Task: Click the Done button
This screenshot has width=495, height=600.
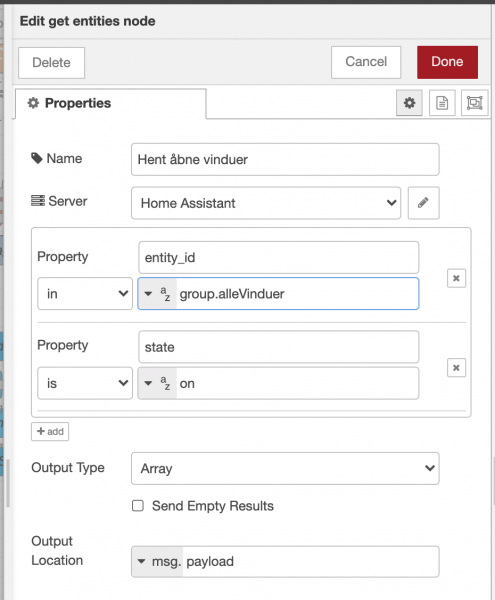Action: pos(447,62)
